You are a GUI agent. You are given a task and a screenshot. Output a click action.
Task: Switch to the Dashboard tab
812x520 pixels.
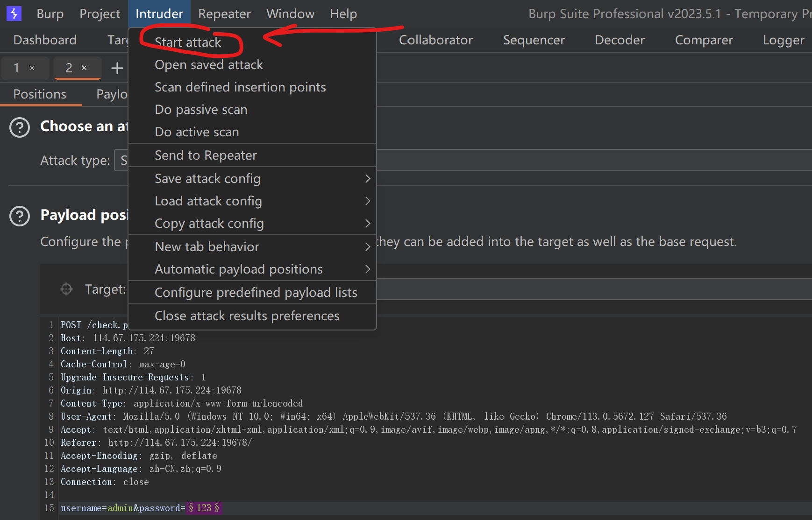[x=45, y=40]
